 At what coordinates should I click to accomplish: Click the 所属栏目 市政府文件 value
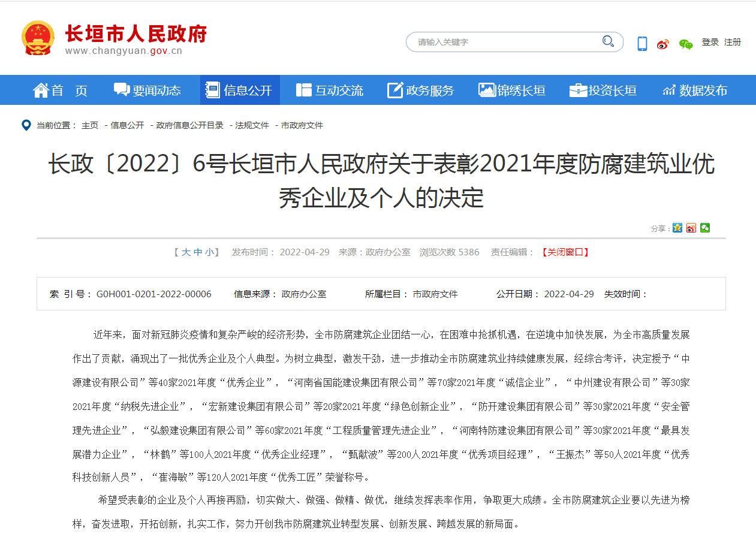tap(435, 294)
